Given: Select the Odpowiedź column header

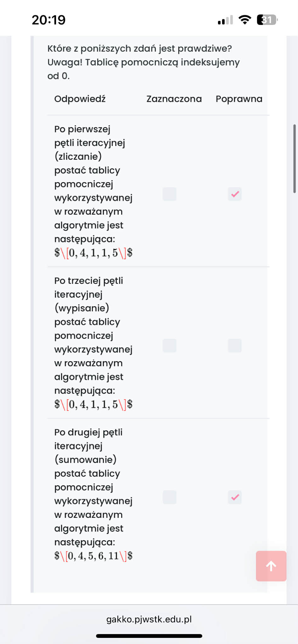Looking at the screenshot, I should [x=80, y=99].
